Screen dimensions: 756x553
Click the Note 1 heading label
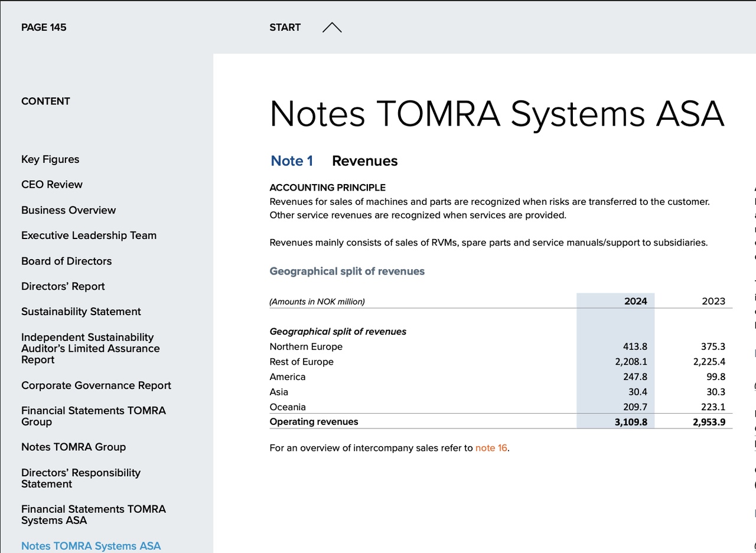click(x=292, y=161)
